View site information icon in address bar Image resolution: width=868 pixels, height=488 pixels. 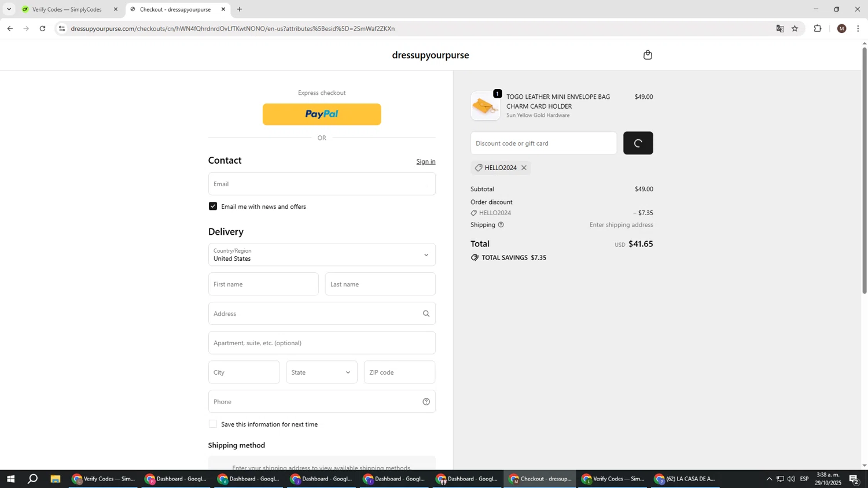click(x=62, y=28)
